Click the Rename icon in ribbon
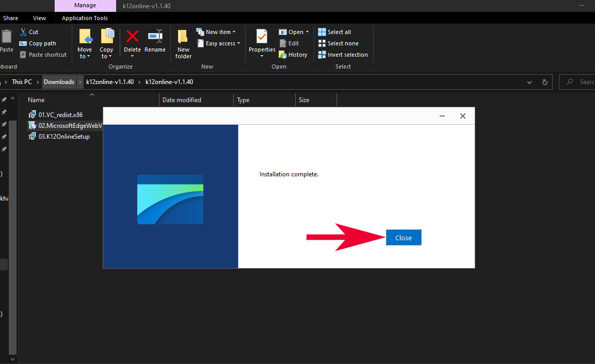This screenshot has width=595, height=364. (155, 37)
